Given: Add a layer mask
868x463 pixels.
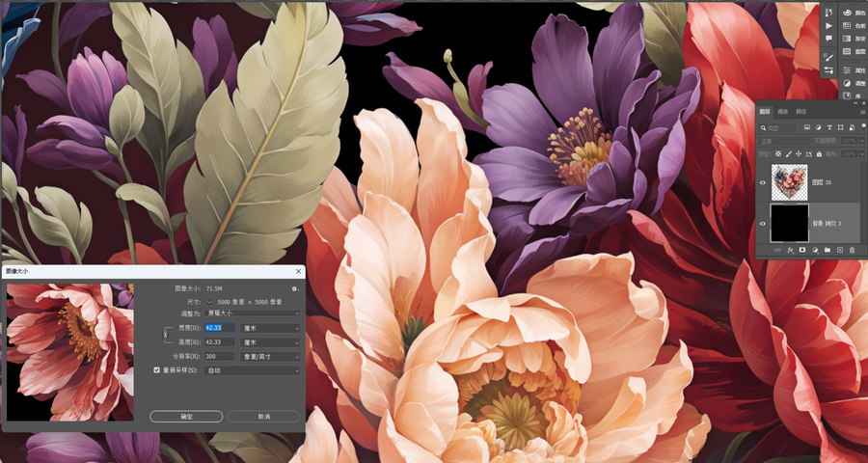Looking at the screenshot, I should pos(802,250).
